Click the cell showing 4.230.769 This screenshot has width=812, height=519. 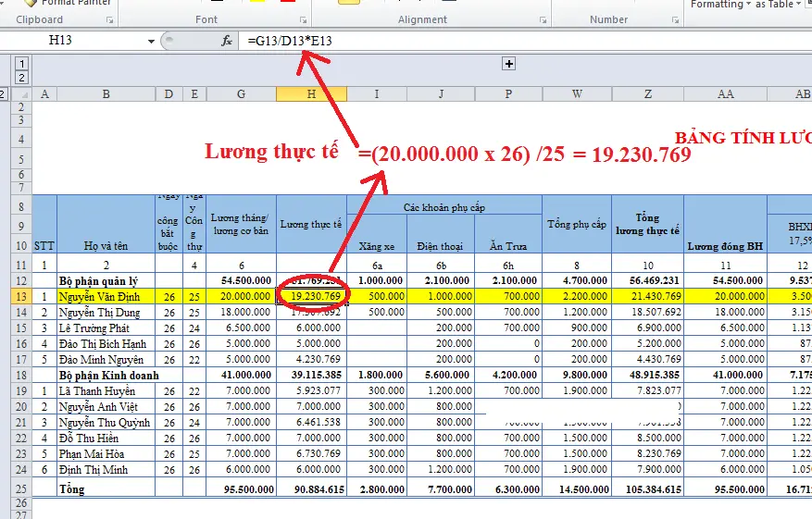[311, 360]
